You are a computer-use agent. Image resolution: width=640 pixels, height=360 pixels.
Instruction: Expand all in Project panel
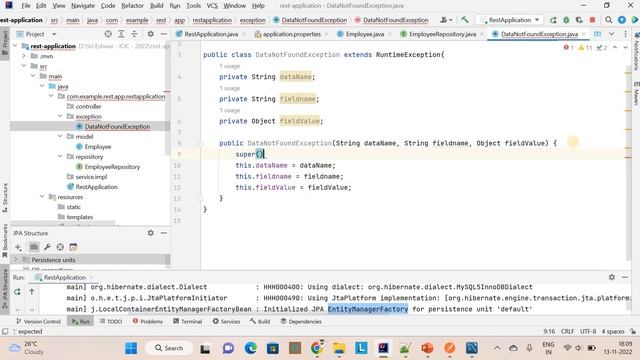point(121,34)
